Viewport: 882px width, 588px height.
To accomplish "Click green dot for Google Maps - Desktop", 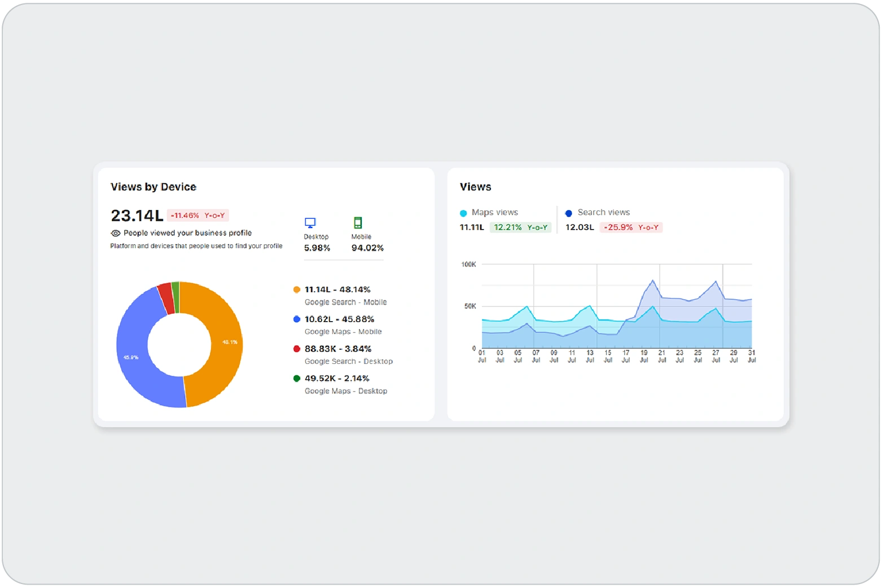I will pyautogui.click(x=297, y=379).
